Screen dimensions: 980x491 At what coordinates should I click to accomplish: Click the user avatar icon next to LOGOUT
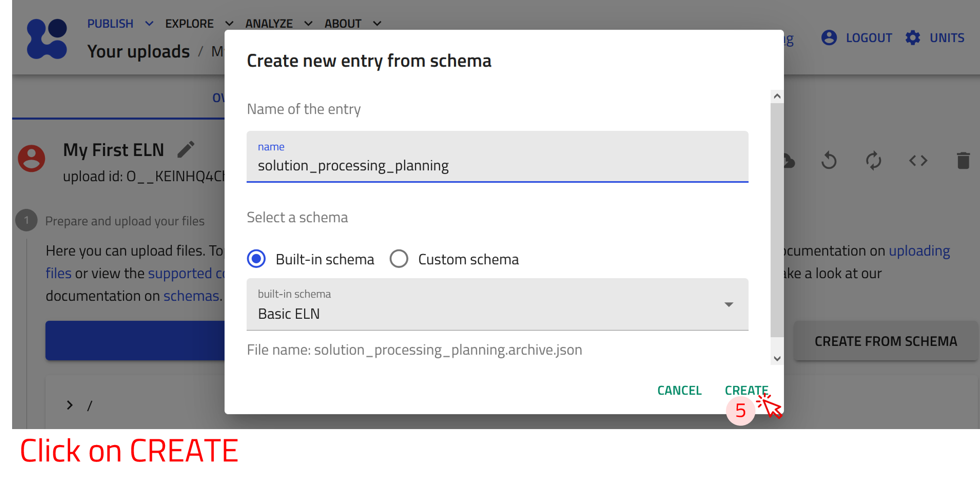829,38
